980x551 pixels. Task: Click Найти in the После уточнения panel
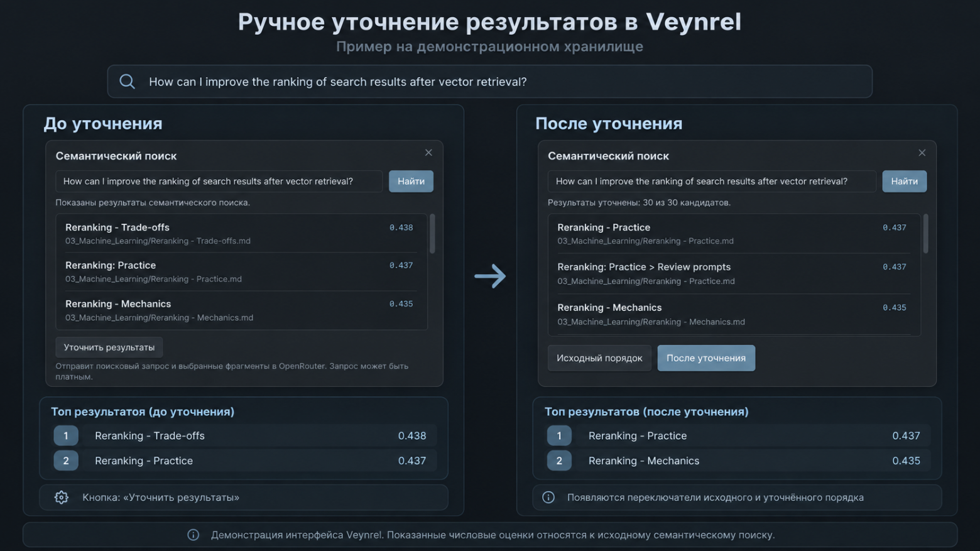point(904,181)
